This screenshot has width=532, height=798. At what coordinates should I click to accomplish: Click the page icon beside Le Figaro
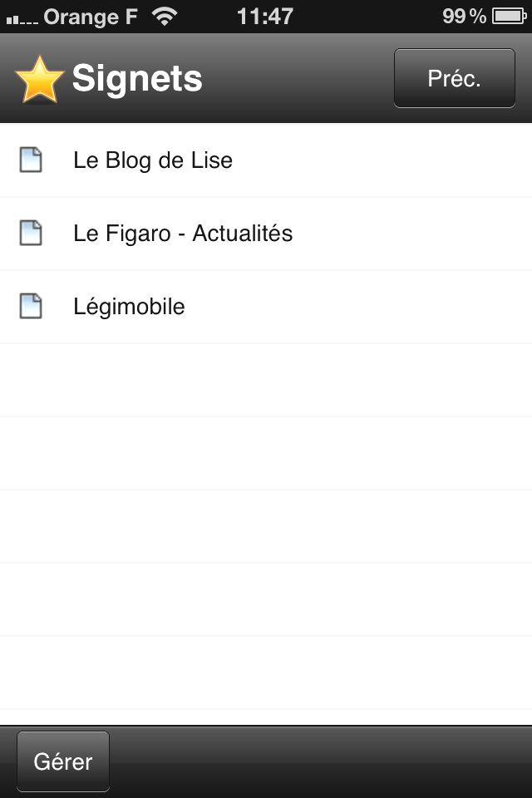click(x=31, y=234)
